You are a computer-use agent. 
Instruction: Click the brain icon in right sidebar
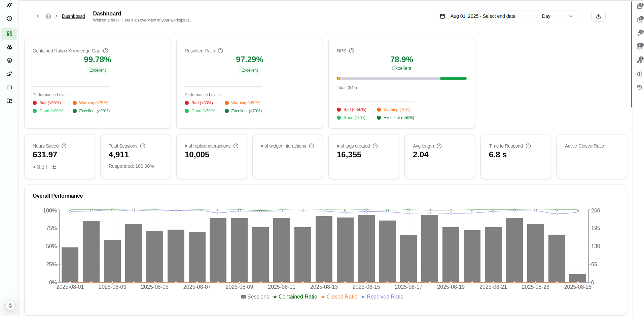tap(640, 74)
